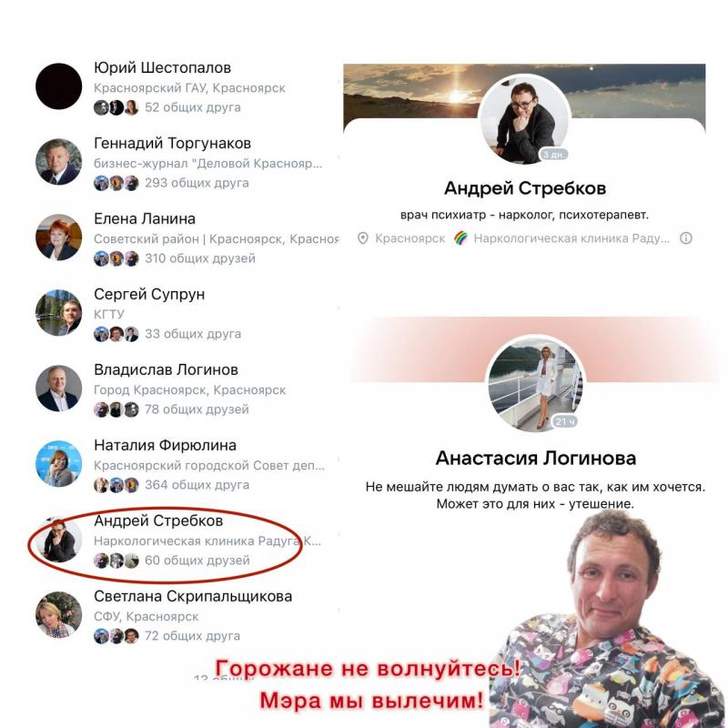Viewport: 728px width, 728px height.
Task: Click Владислав Логинов's avatar
Action: click(x=59, y=389)
